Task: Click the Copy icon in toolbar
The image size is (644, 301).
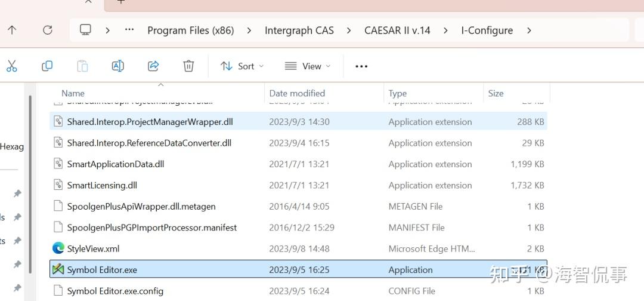Action: tap(47, 66)
